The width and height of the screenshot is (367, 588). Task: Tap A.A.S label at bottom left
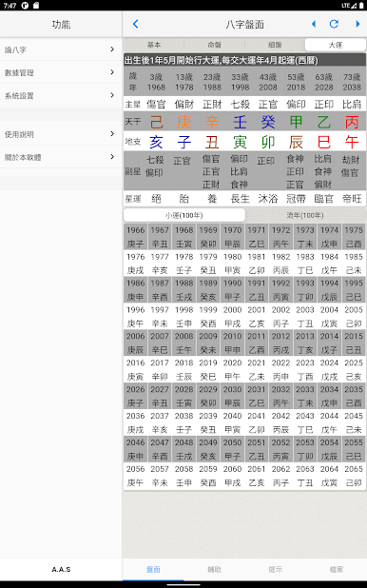point(61,569)
